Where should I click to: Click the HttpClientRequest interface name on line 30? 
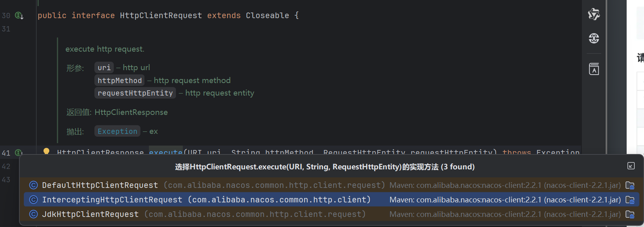[161, 16]
